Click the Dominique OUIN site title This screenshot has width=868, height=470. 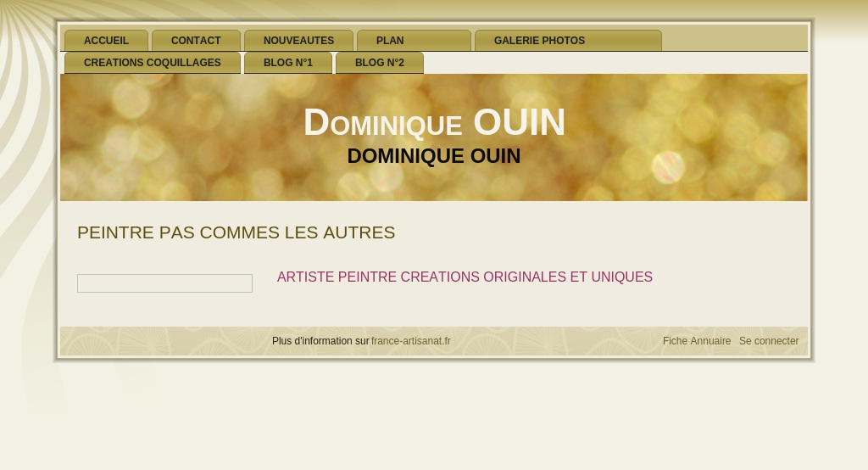(434, 122)
